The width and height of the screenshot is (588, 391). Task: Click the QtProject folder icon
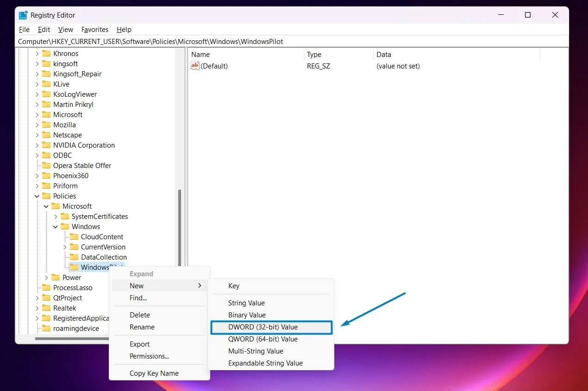point(46,298)
